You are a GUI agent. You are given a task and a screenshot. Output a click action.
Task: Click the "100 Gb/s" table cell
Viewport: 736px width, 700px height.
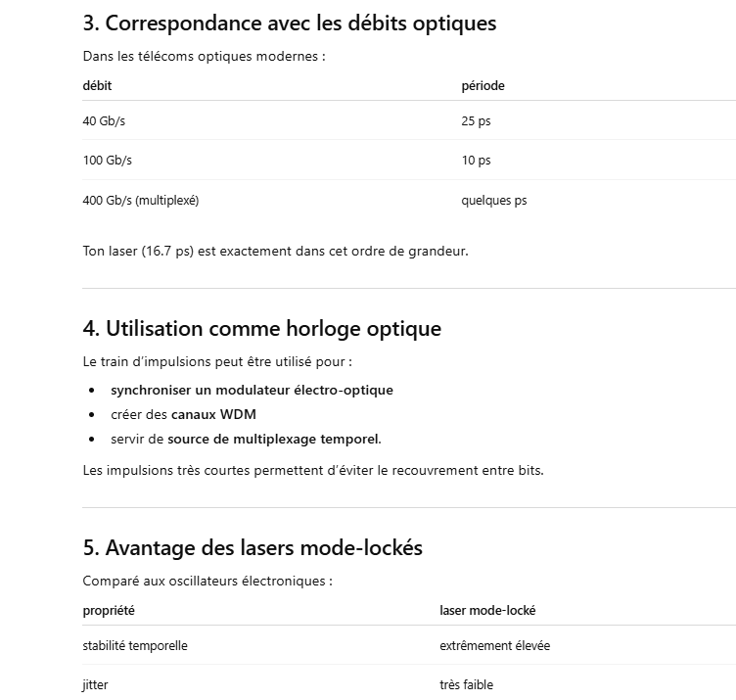click(x=107, y=161)
